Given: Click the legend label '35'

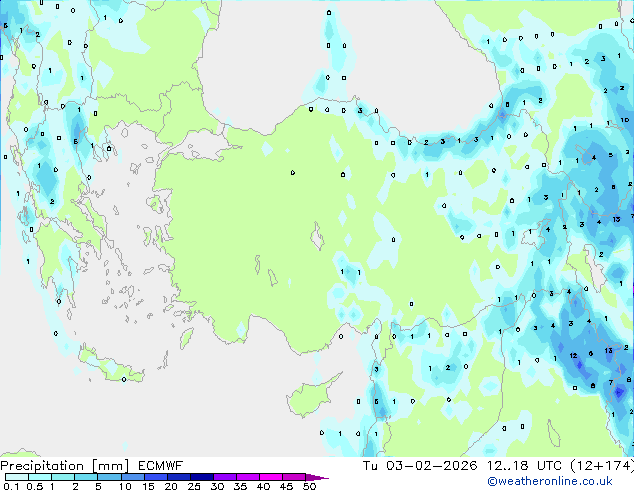Looking at the screenshot, I should click(x=240, y=486).
